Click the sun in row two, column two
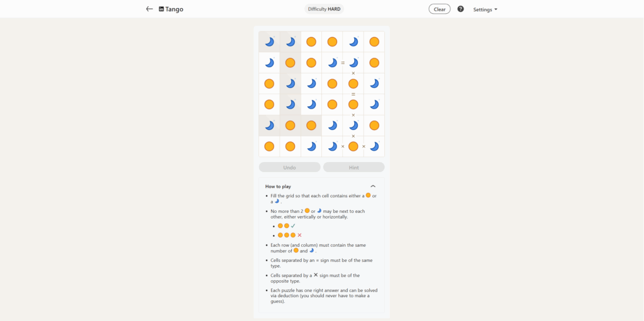The height and width of the screenshot is (321, 644). [290, 63]
